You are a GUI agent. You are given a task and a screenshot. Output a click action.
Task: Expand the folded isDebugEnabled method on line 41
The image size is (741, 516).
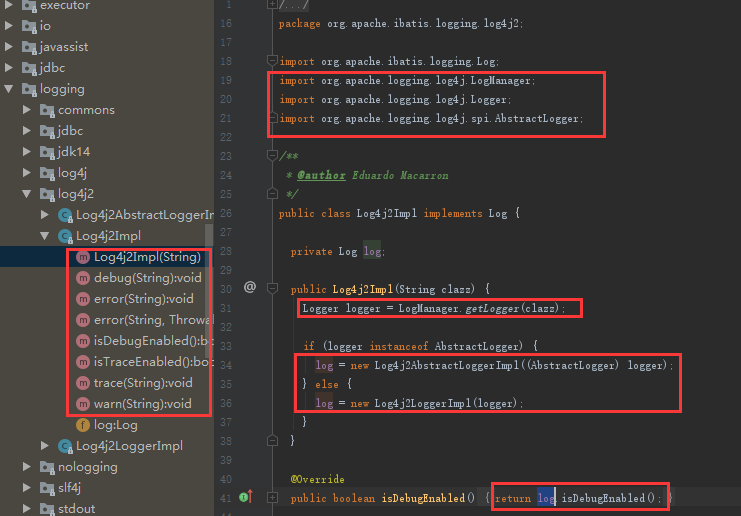point(272,497)
